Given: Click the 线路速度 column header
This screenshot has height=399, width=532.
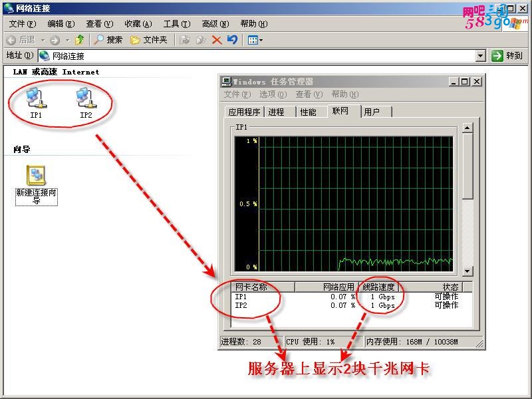Looking at the screenshot, I should 378,287.
